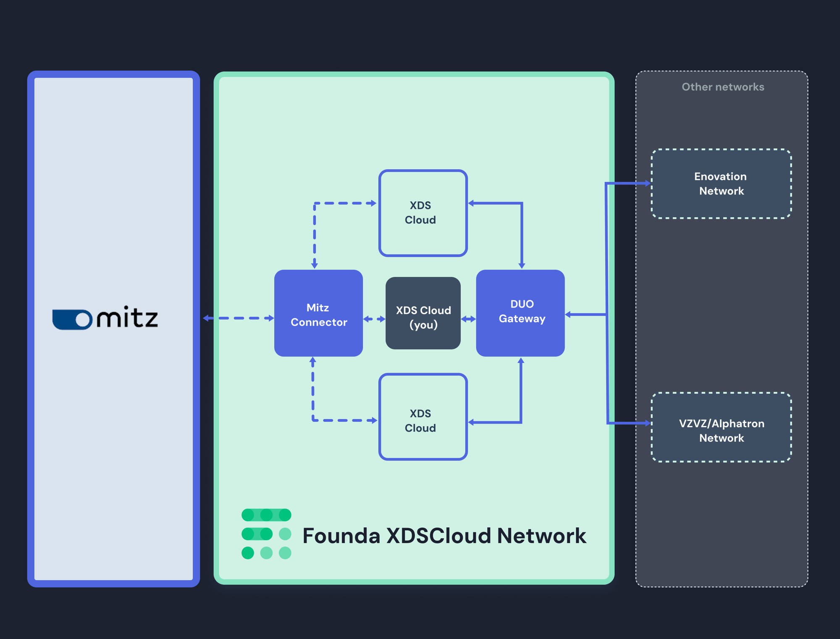Select the XDS Cloud (you) box
840x639 pixels.
tap(423, 313)
